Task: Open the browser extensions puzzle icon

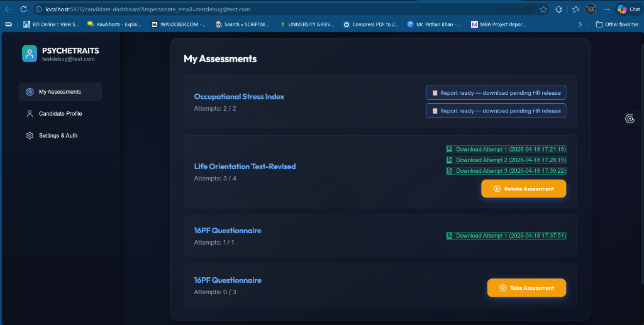Action: (x=558, y=9)
